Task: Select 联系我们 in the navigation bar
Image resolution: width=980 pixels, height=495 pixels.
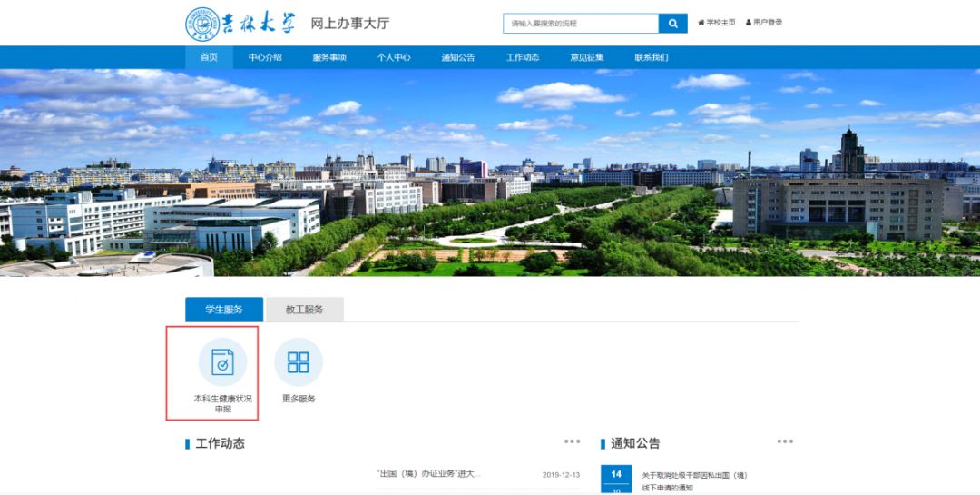Action: [652, 57]
